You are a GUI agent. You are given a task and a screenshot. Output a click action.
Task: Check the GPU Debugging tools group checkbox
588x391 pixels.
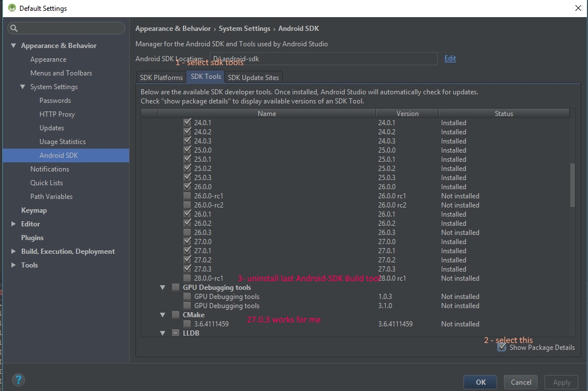pyautogui.click(x=175, y=287)
